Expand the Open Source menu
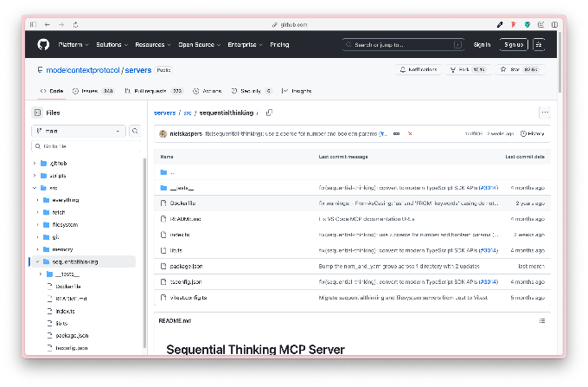The image size is (588, 387). point(200,45)
